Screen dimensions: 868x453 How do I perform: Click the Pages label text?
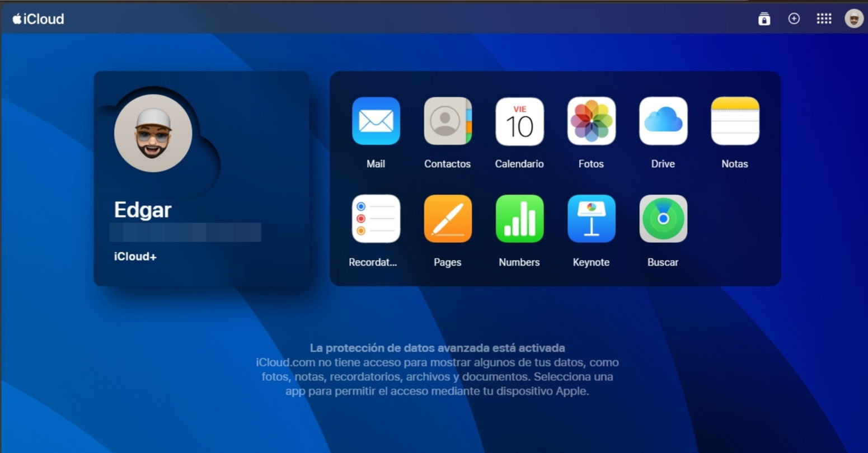click(x=448, y=262)
